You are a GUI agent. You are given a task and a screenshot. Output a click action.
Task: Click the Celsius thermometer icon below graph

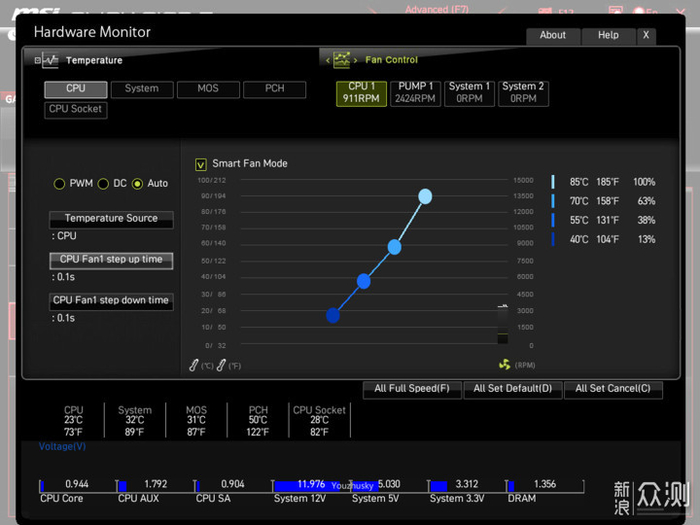(x=196, y=365)
